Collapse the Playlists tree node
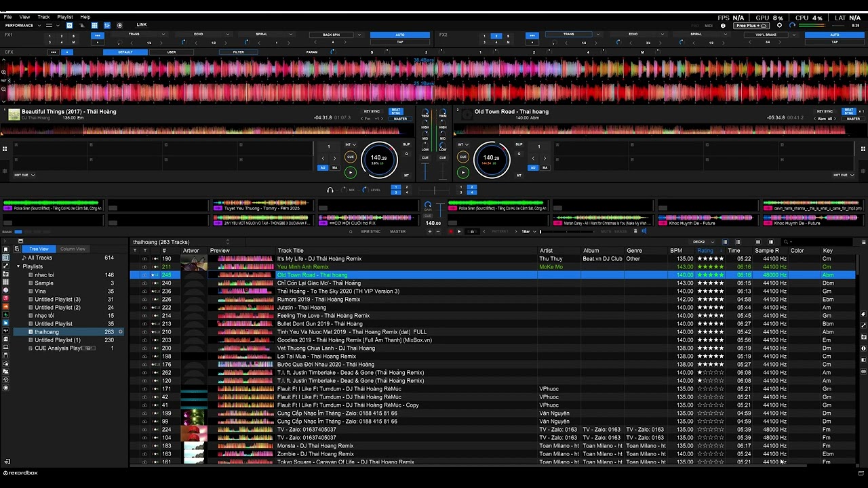The height and width of the screenshot is (488, 868). click(18, 266)
